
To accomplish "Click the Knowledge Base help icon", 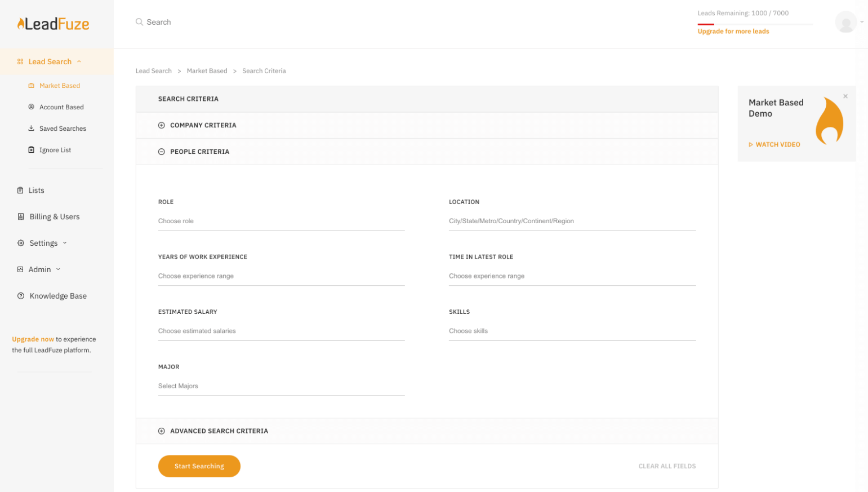I will click(x=21, y=296).
